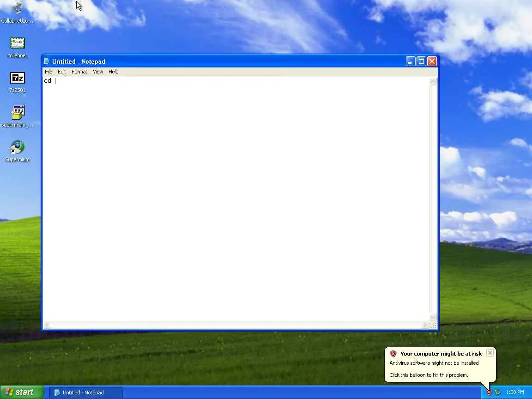
Task: Close the security warning balloon
Action: pyautogui.click(x=490, y=353)
